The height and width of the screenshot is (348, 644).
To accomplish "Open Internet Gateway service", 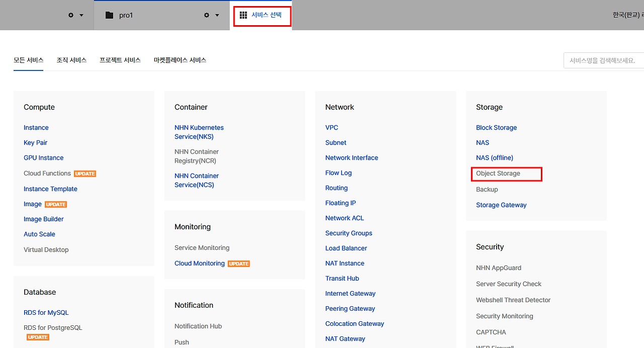I will [x=351, y=294].
